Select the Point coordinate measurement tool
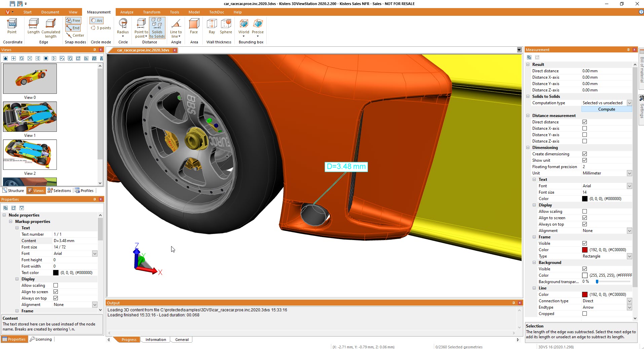Screen dimensions: 644x349 (x=12, y=26)
